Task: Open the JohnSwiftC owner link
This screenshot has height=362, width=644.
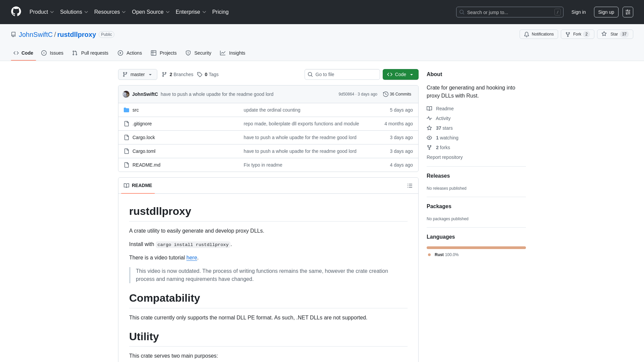Action: (x=36, y=35)
